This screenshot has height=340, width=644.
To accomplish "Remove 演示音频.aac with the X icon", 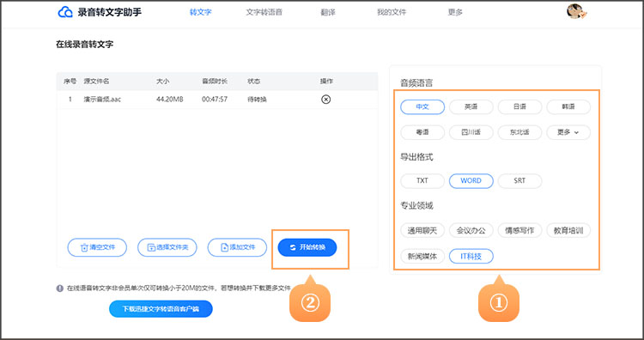I will click(325, 100).
